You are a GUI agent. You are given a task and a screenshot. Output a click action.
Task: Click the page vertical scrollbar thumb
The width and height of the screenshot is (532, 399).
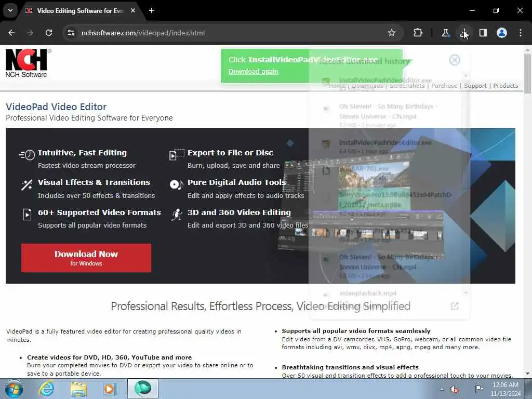[527, 74]
